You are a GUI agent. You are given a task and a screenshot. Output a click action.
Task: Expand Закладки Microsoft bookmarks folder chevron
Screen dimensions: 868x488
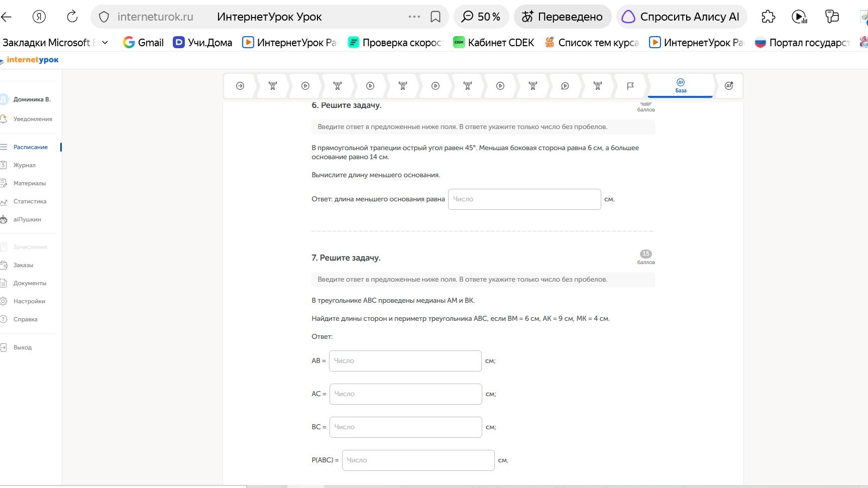(x=105, y=43)
